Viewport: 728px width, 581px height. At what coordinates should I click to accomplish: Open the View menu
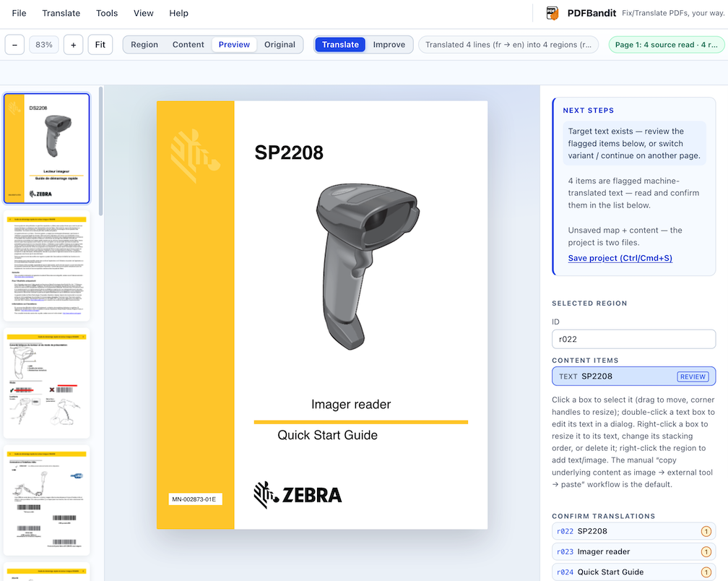[144, 13]
